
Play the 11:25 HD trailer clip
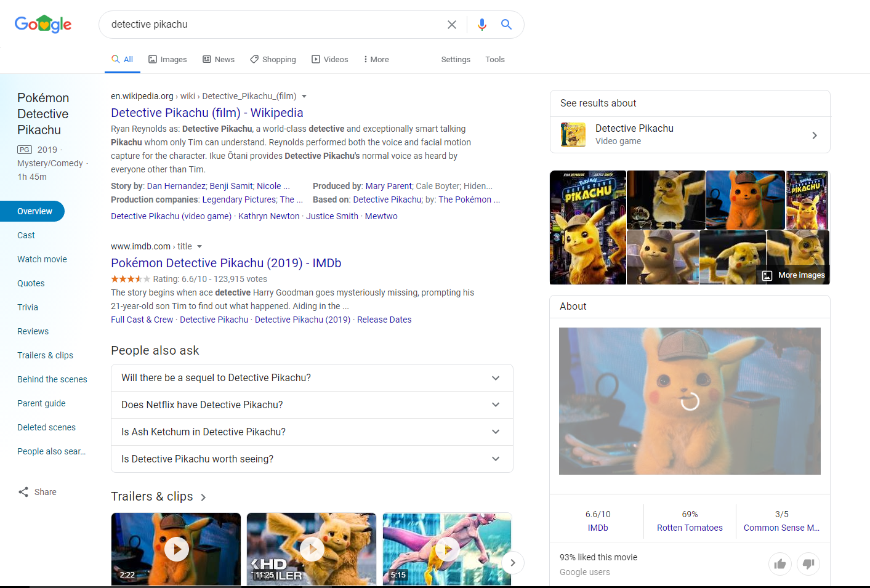point(312,549)
